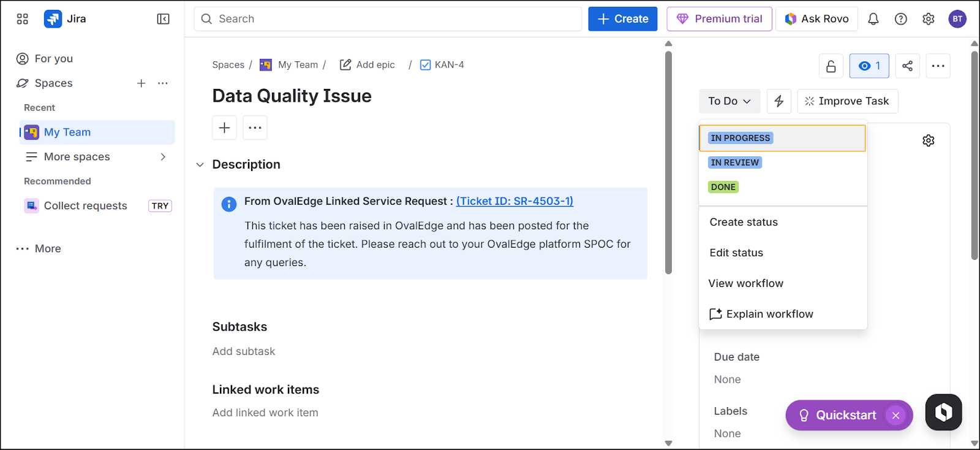Click the blue Create button
The width and height of the screenshot is (980, 450).
pyautogui.click(x=622, y=19)
